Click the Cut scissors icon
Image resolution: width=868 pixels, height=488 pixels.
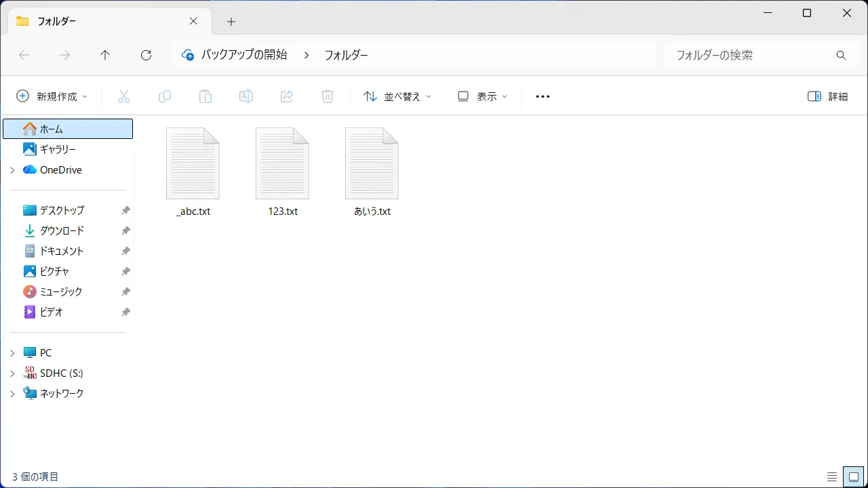tap(123, 96)
